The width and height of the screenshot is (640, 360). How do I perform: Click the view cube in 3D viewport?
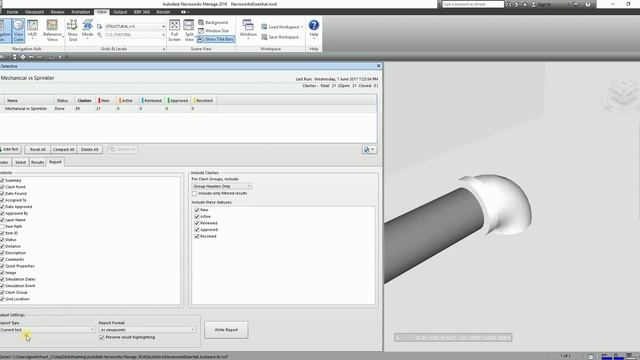pos(623,91)
